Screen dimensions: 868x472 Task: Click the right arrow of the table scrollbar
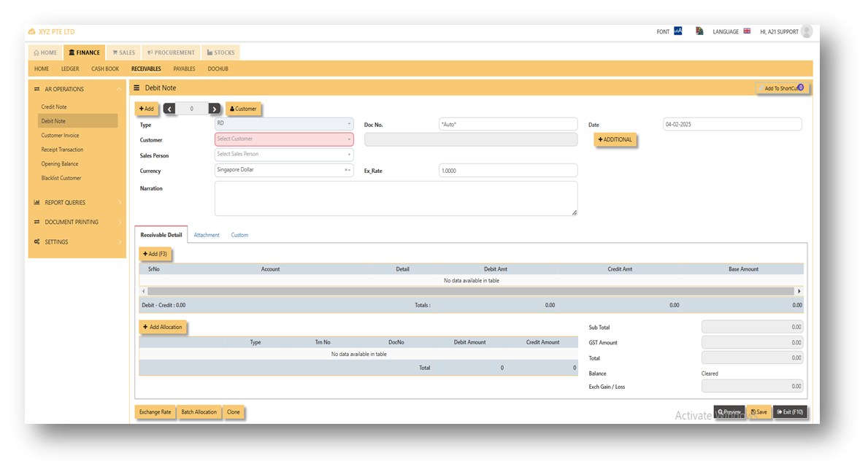click(x=799, y=291)
